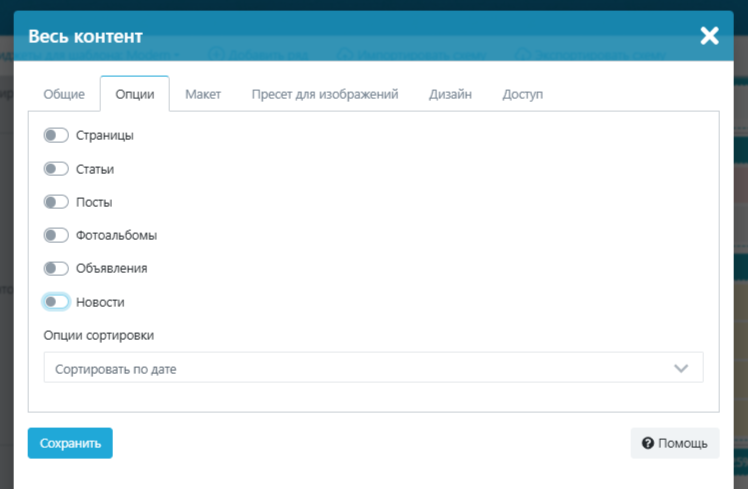Toggle the Фотоальбомы switch
The image size is (748, 489).
tap(56, 235)
